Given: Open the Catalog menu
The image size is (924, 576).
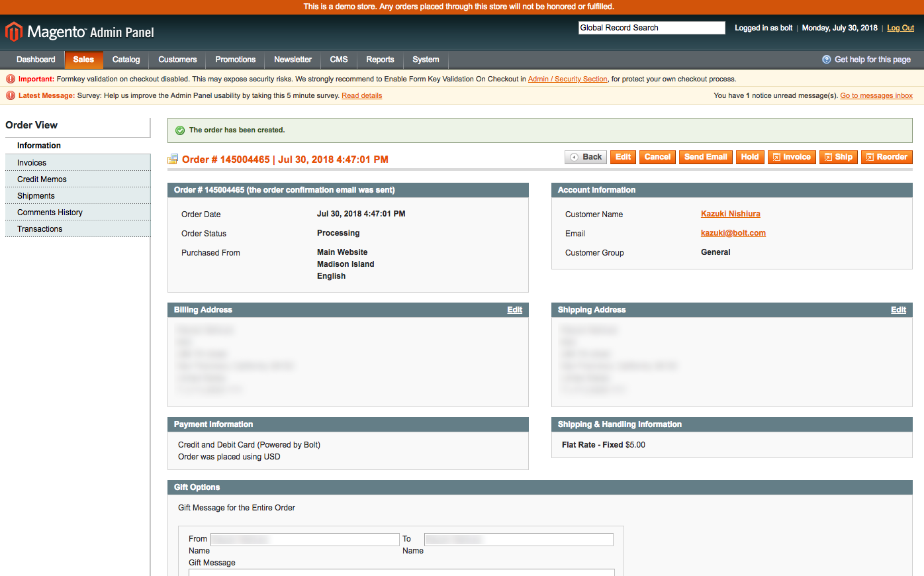Looking at the screenshot, I should click(x=126, y=60).
